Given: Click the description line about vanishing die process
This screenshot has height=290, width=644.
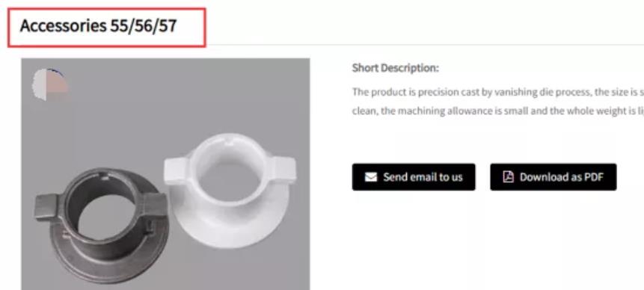Looking at the screenshot, I should [x=498, y=92].
